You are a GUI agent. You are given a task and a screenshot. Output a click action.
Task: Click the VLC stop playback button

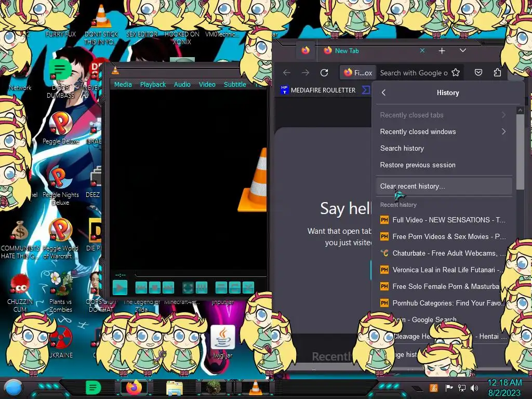(x=155, y=288)
